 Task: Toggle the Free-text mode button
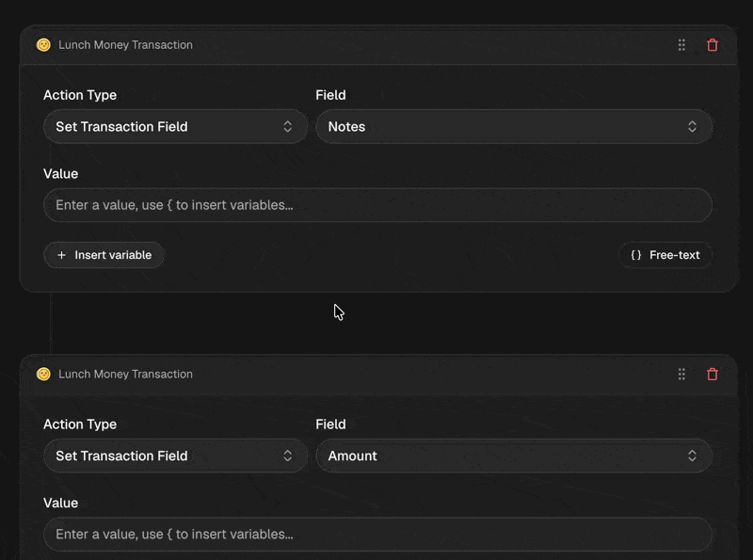pyautogui.click(x=665, y=255)
